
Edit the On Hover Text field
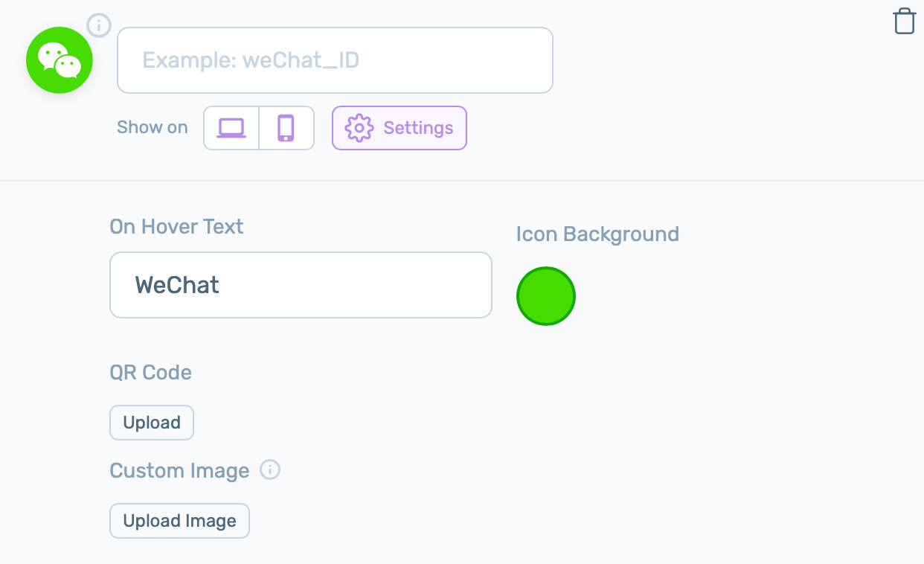point(301,285)
